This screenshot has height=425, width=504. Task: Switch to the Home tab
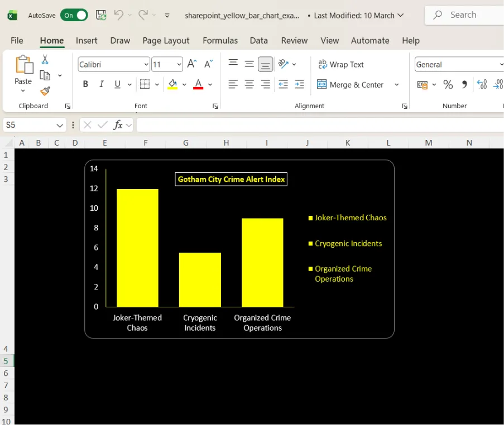point(52,41)
